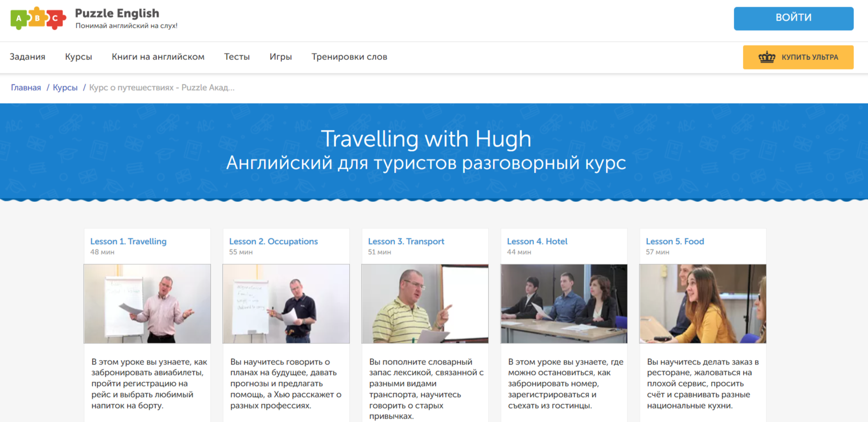Open the Тесты menu item
The height and width of the screenshot is (422, 868).
point(237,57)
